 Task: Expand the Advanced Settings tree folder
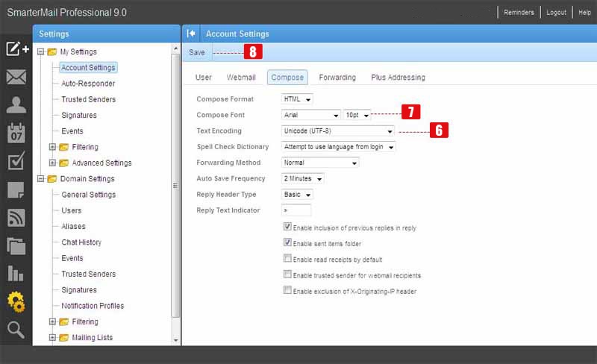click(x=52, y=163)
